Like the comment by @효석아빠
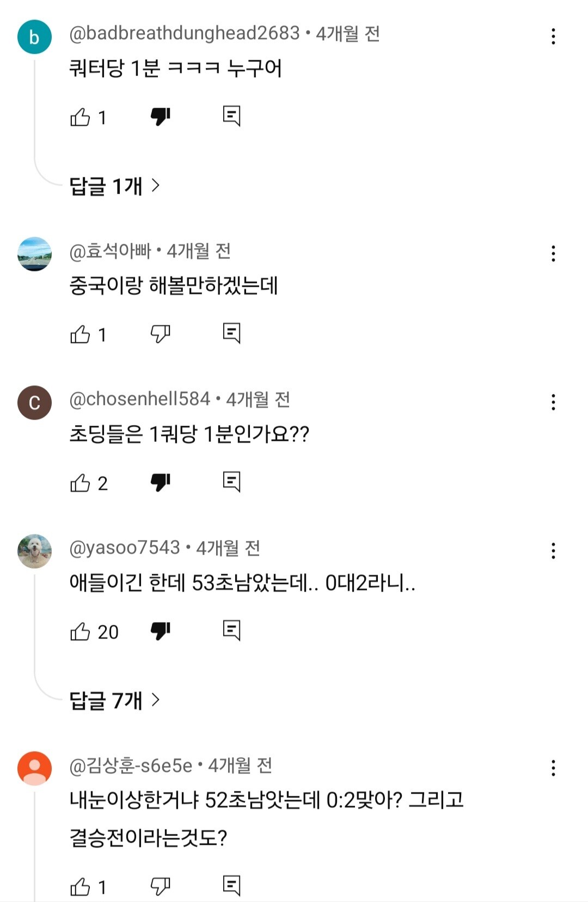Viewport: 588px width, 902px height. tap(80, 334)
